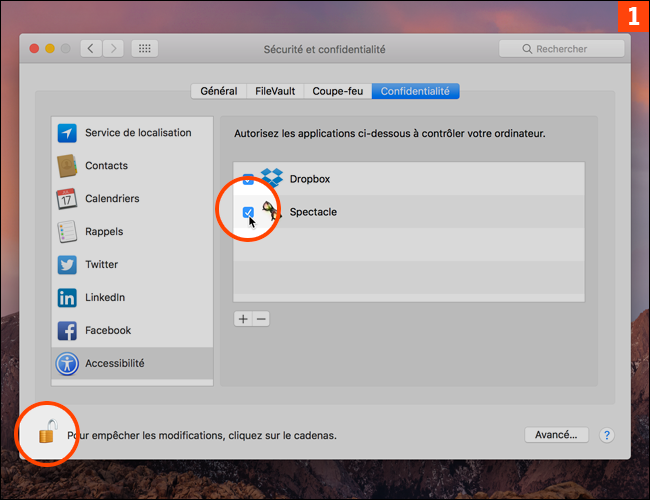Click the Accessibilité icon

67,364
